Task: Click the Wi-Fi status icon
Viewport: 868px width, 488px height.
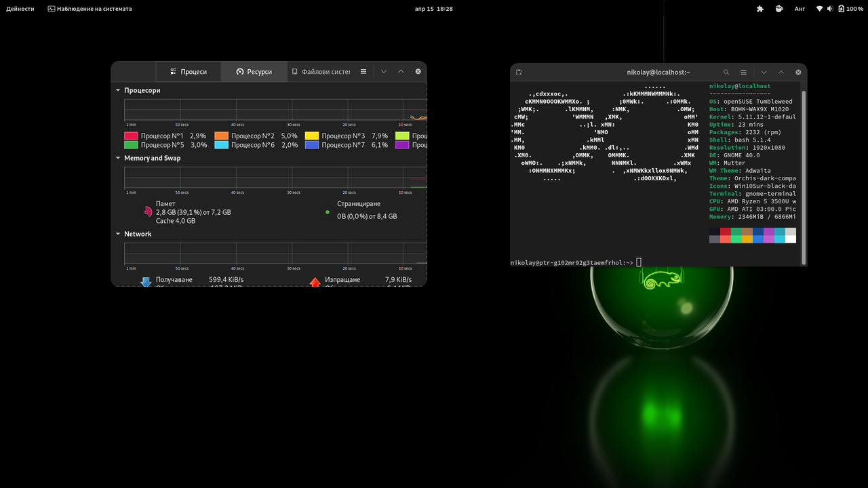Action: (x=819, y=9)
